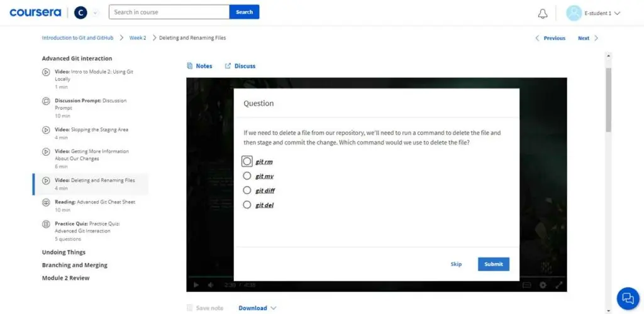Expand the E-student 1 account menu arrow
The image size is (644, 314).
coord(617,13)
